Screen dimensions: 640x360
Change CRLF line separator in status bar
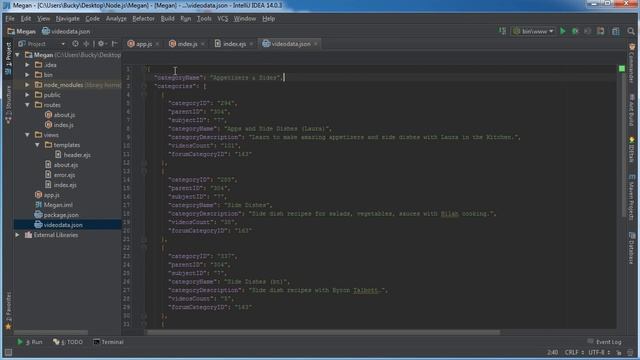click(x=573, y=352)
